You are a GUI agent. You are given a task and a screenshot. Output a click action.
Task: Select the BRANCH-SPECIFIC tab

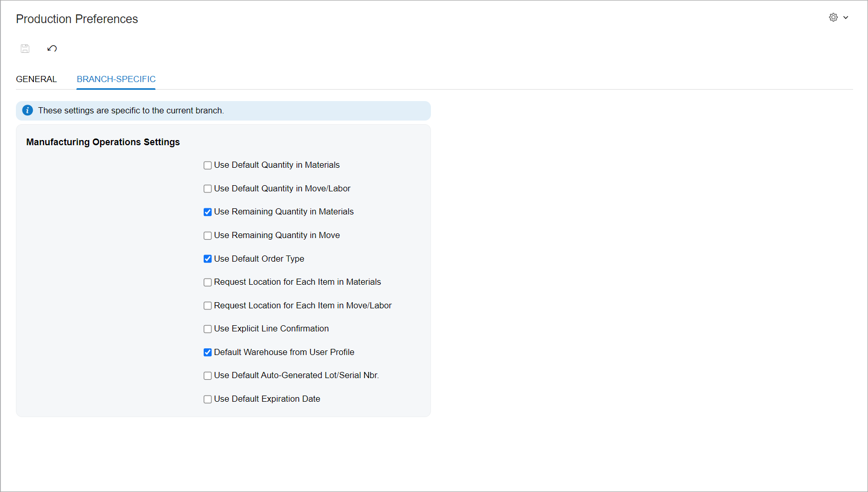[116, 79]
